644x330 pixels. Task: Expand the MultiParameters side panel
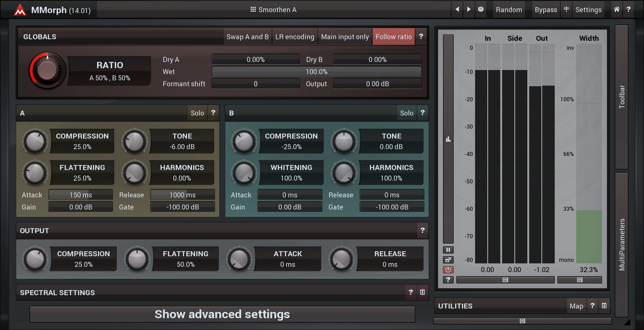[x=622, y=244]
